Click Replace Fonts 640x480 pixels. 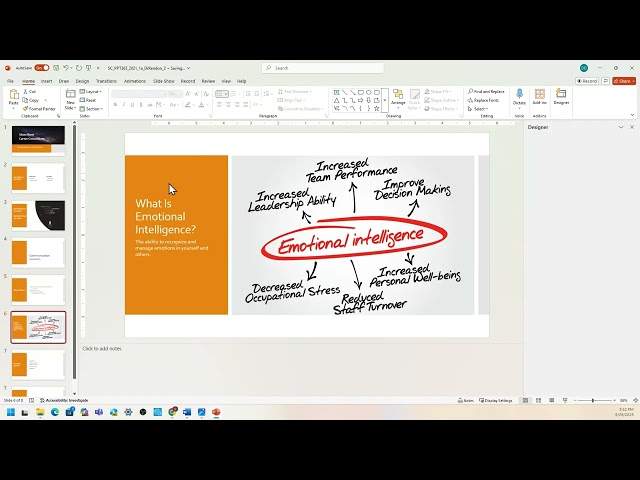point(483,100)
